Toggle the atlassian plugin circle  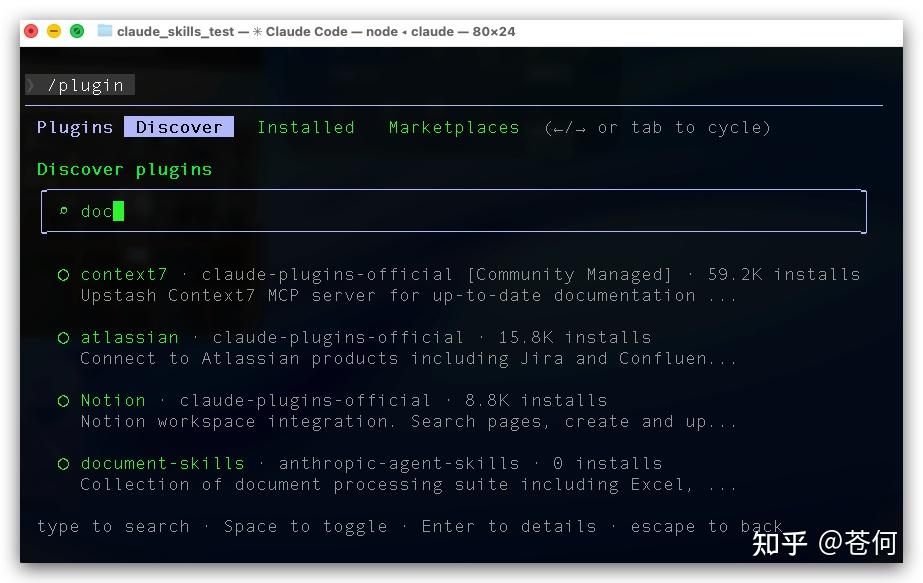(64, 338)
